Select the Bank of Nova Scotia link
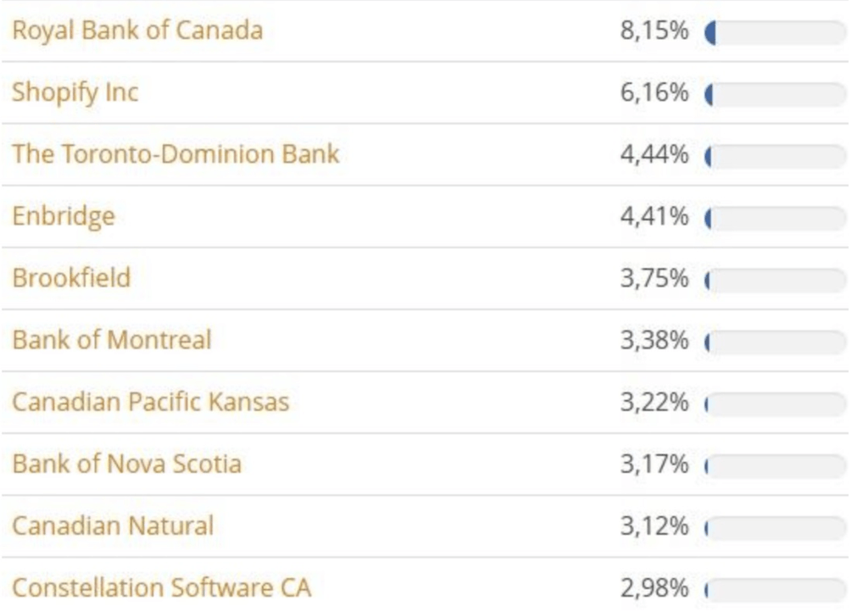Viewport: 868px width, 612px height. 126,464
